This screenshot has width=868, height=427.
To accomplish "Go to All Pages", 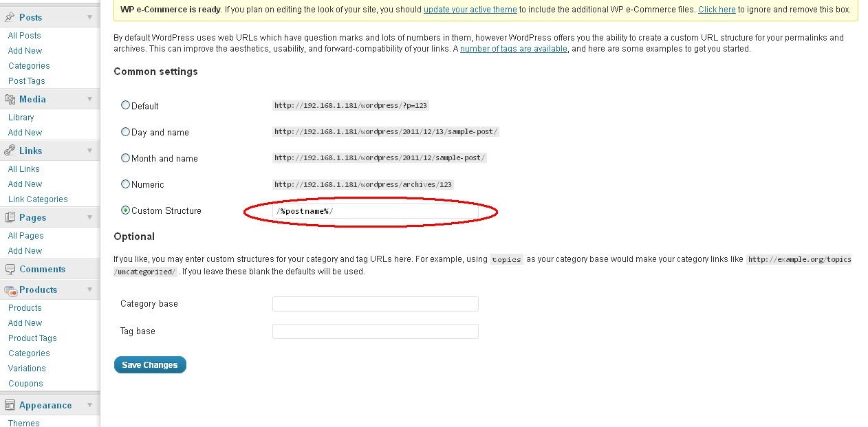I will click(x=26, y=235).
